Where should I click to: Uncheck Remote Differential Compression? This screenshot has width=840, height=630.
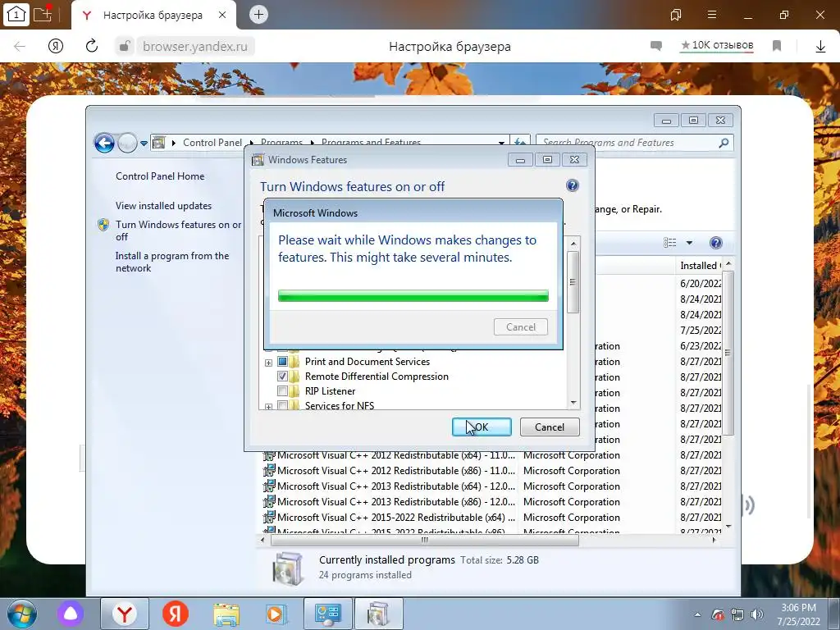(x=282, y=376)
